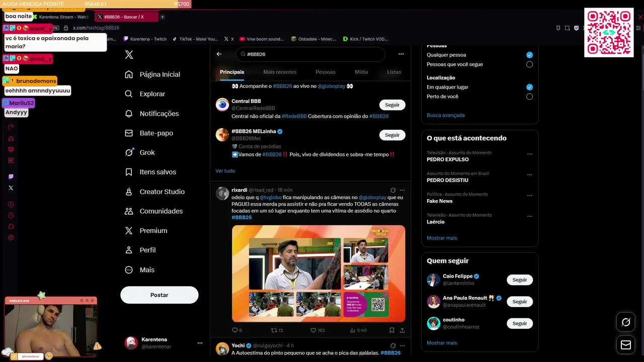Open the Perfil page
This screenshot has width=644, height=362.
point(140,250)
